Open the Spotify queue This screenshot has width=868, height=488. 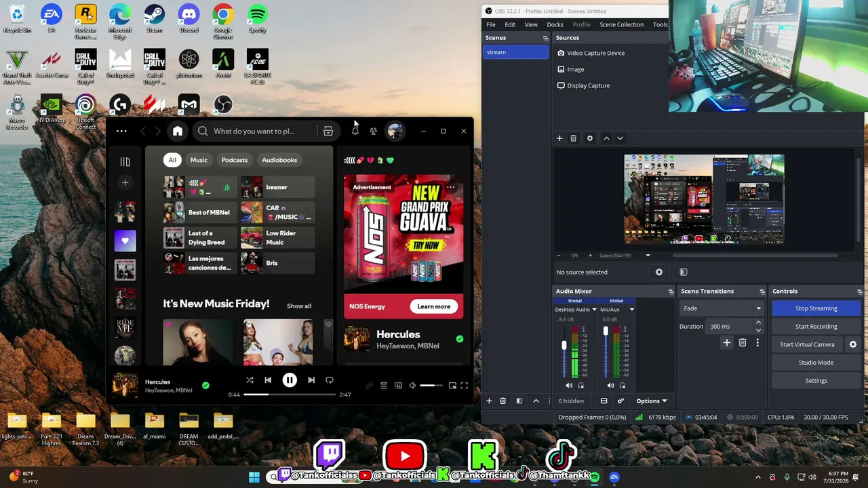click(x=384, y=386)
